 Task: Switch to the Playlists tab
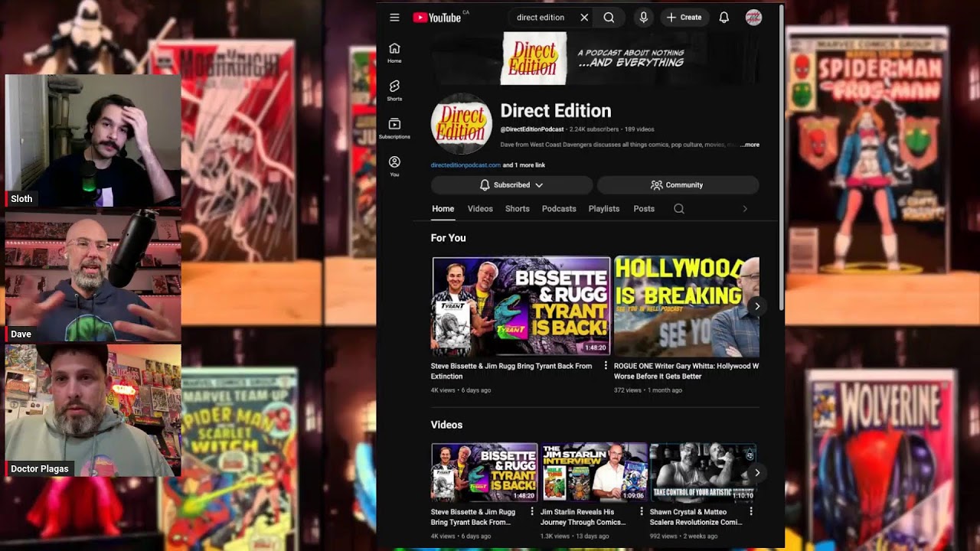coord(604,209)
